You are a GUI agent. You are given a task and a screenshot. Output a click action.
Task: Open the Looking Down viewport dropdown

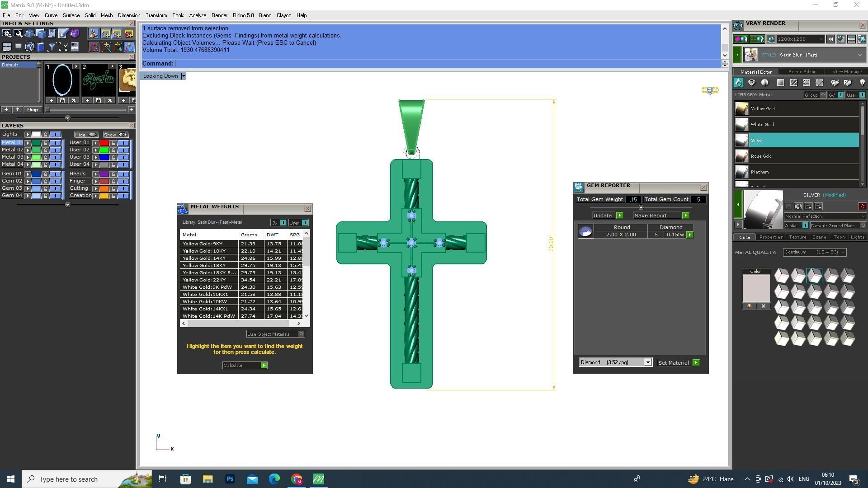coord(183,76)
